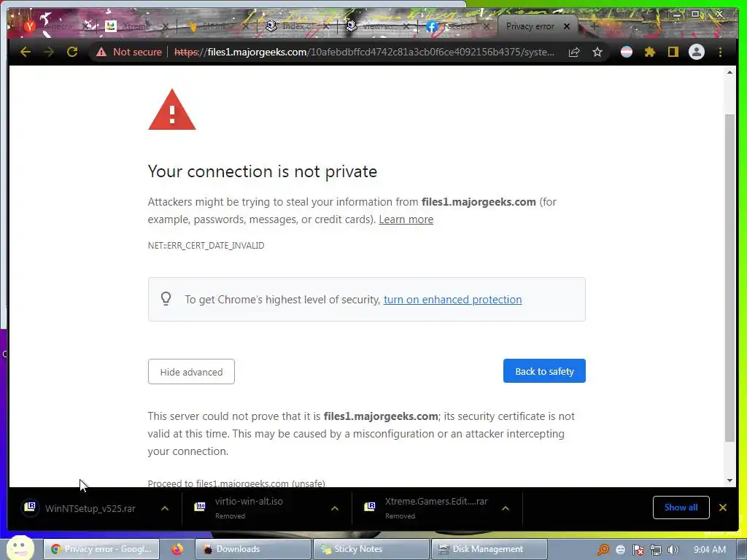Click turn on enhanced protection link
747x560 pixels.
pos(452,300)
